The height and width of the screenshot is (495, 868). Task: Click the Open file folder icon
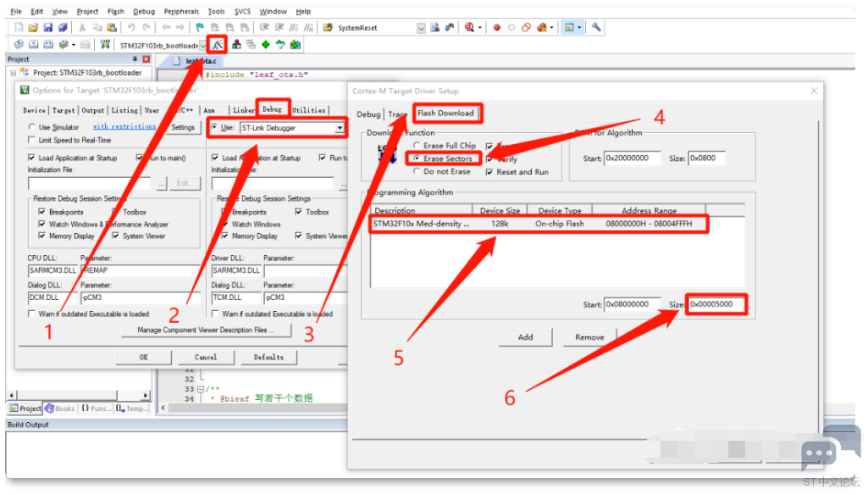[32, 28]
